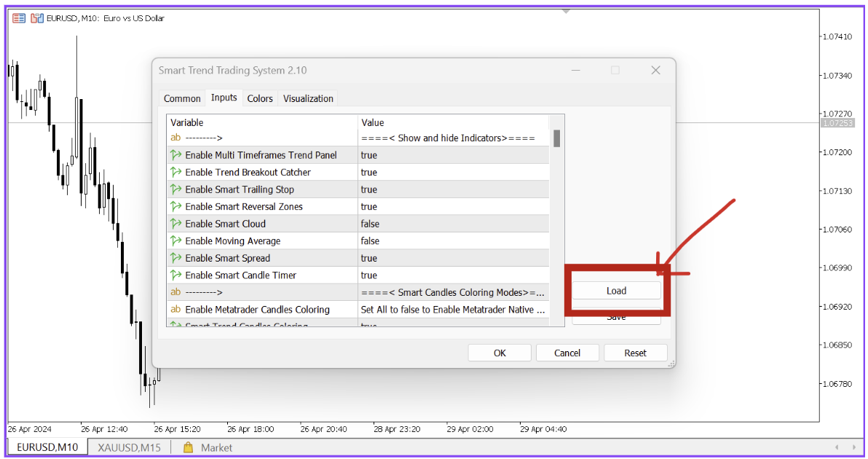Open the Visualization tab
Viewport: 868px width, 459px height.
[x=308, y=98]
